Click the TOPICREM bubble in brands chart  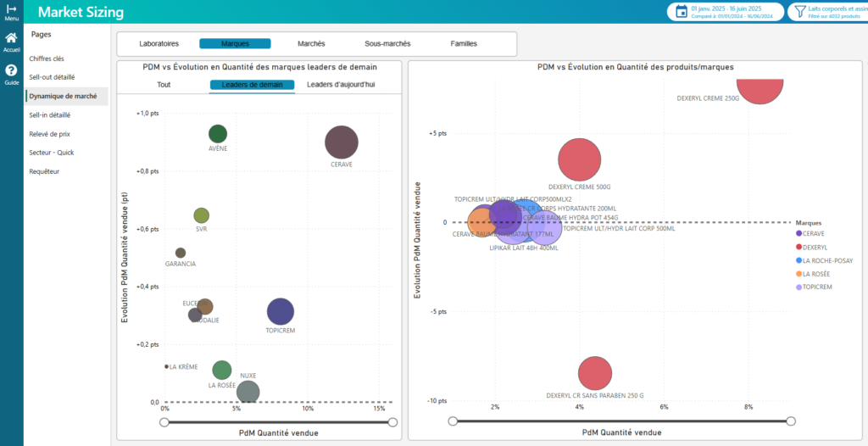tap(281, 311)
